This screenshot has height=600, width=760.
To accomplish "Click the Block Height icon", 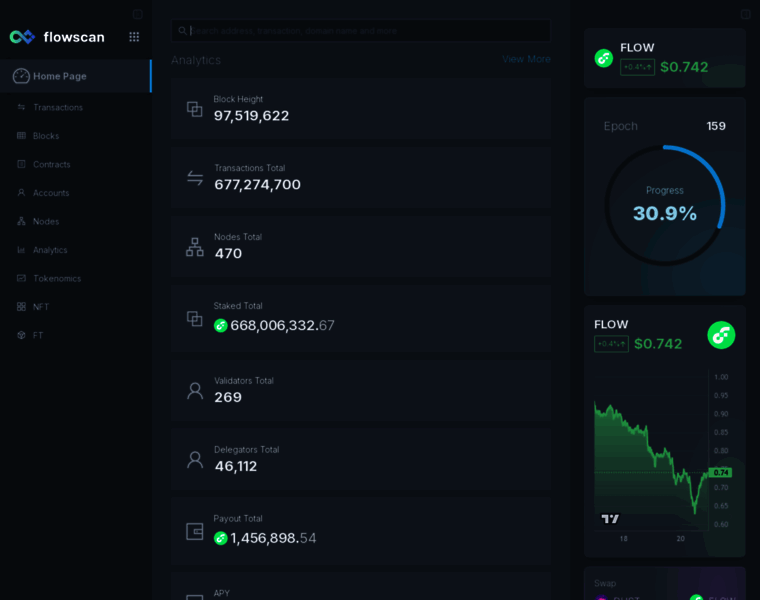I will [x=195, y=108].
